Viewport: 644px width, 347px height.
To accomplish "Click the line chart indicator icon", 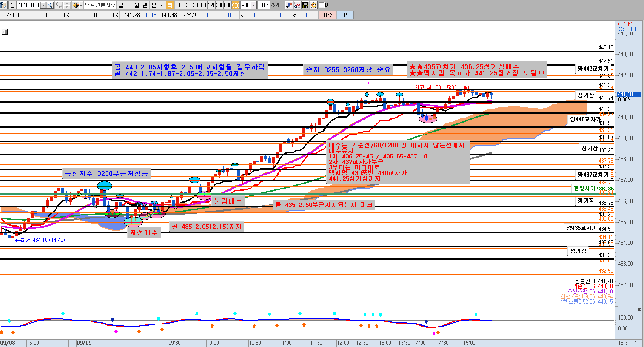I will [297, 5].
